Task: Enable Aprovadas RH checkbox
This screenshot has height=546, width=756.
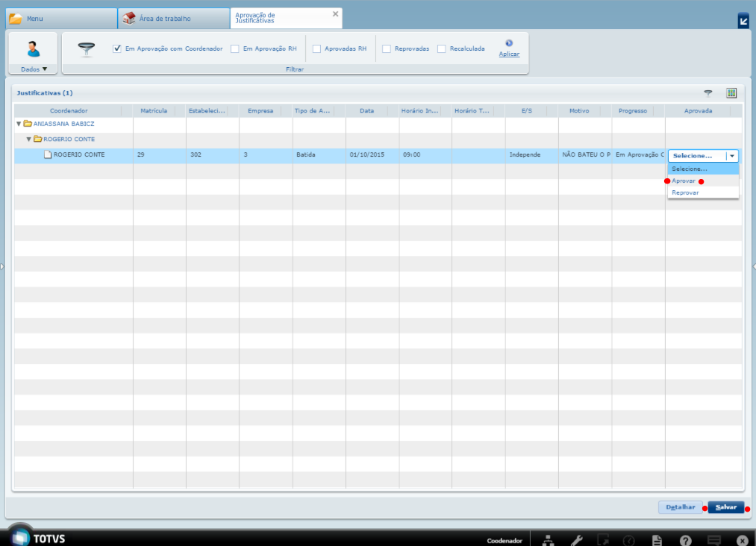Action: (316, 48)
